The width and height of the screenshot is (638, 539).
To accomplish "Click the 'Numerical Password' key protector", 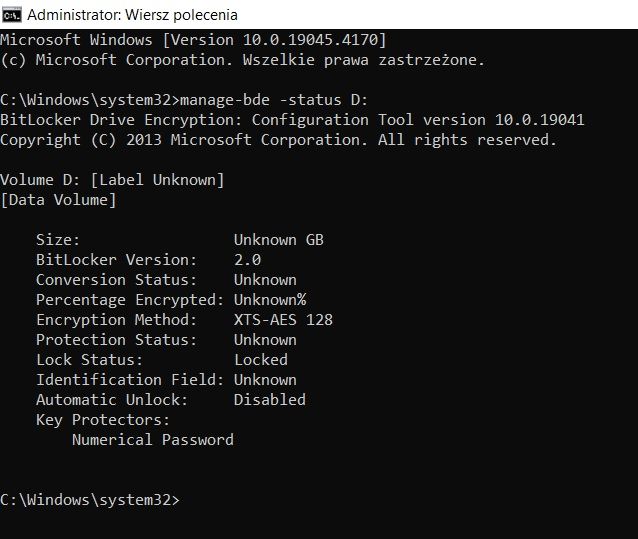I will [x=153, y=440].
